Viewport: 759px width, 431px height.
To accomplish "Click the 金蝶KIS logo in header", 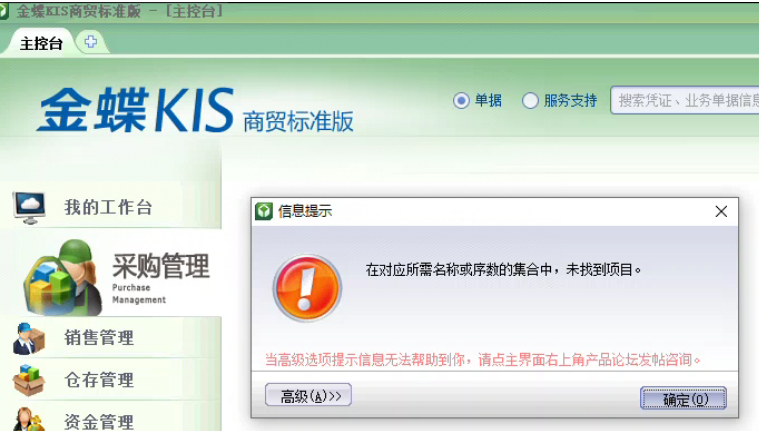I will 135,110.
